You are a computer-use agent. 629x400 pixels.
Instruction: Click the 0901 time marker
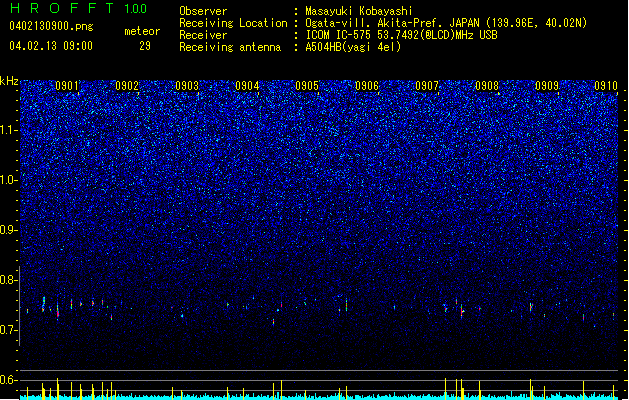pos(67,86)
